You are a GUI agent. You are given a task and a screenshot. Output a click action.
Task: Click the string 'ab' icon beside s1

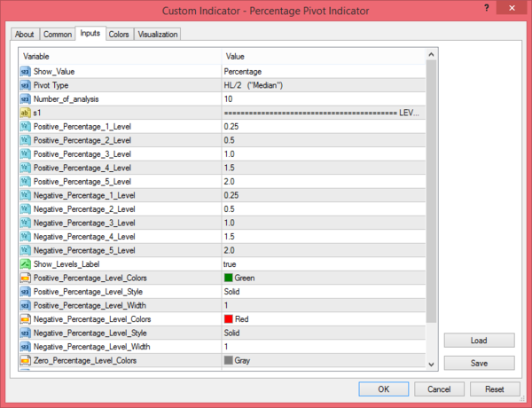26,113
